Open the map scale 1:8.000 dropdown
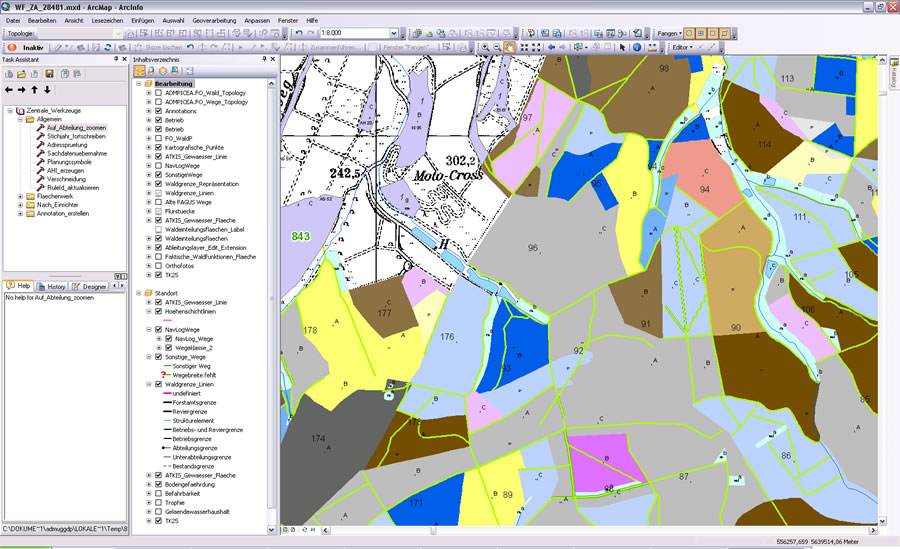The height and width of the screenshot is (549, 900). 394,33
